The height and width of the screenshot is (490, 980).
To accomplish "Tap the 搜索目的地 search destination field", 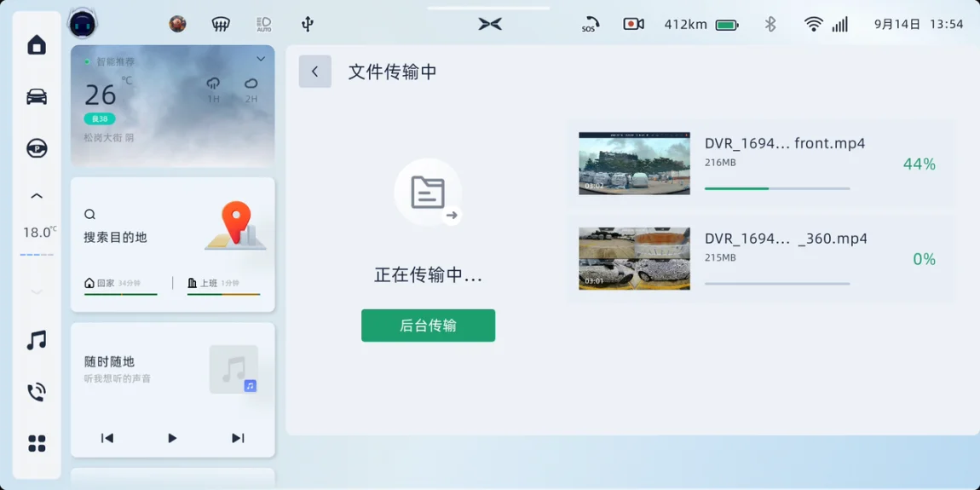I will 116,237.
